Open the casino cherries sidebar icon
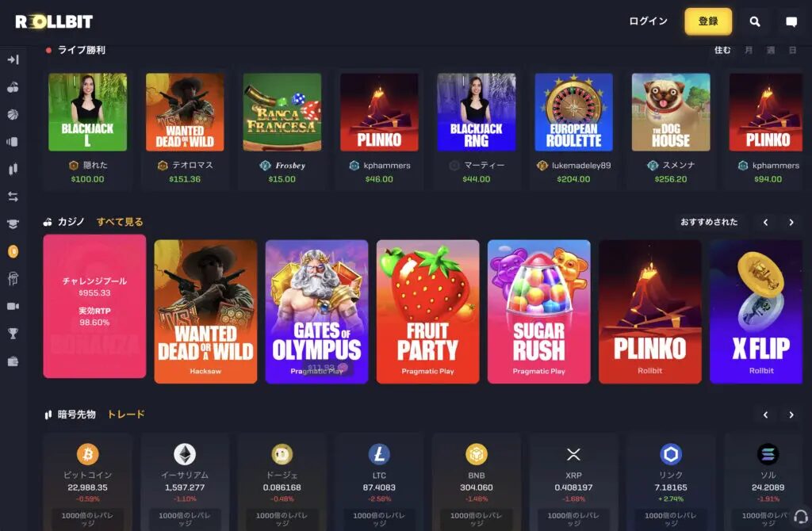Screen dimensions: 812x531 click(x=13, y=87)
